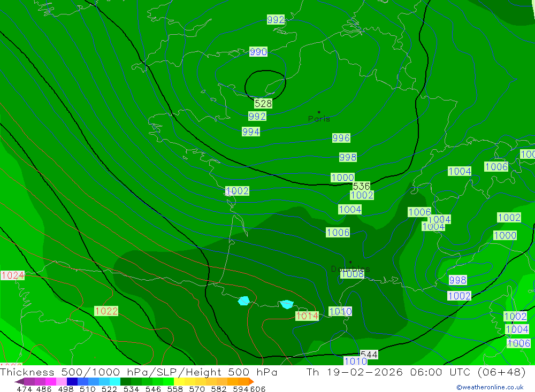Click the red 1022 isobar label

[106, 311]
